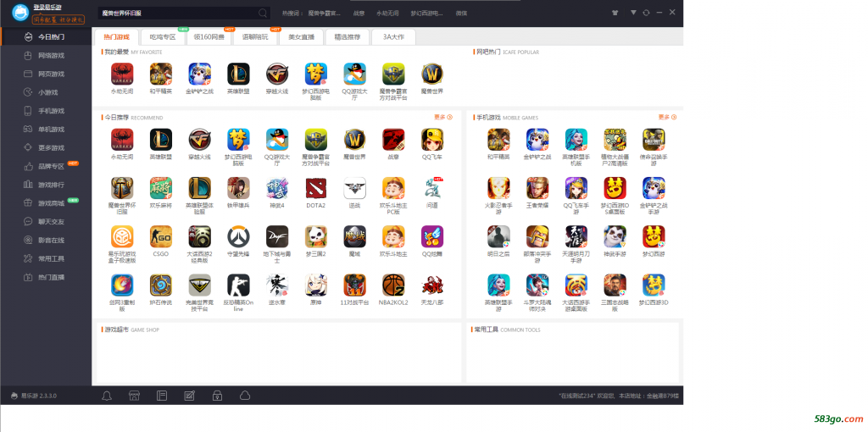868x432 pixels.
Task: Launch the QQ炫舞 game icon
Action: coord(431,236)
